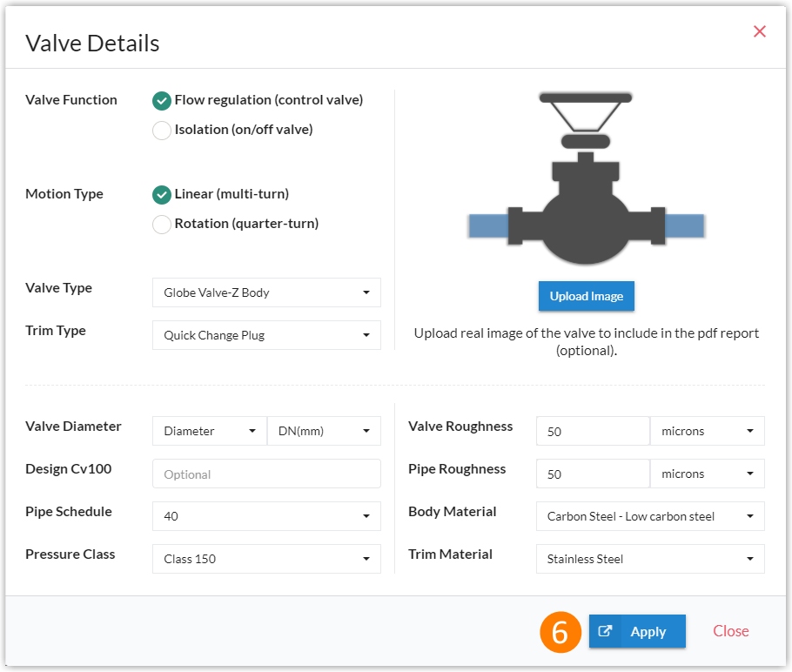Open the Pressure Class dropdown showing Class 150
792x672 pixels.
[265, 559]
